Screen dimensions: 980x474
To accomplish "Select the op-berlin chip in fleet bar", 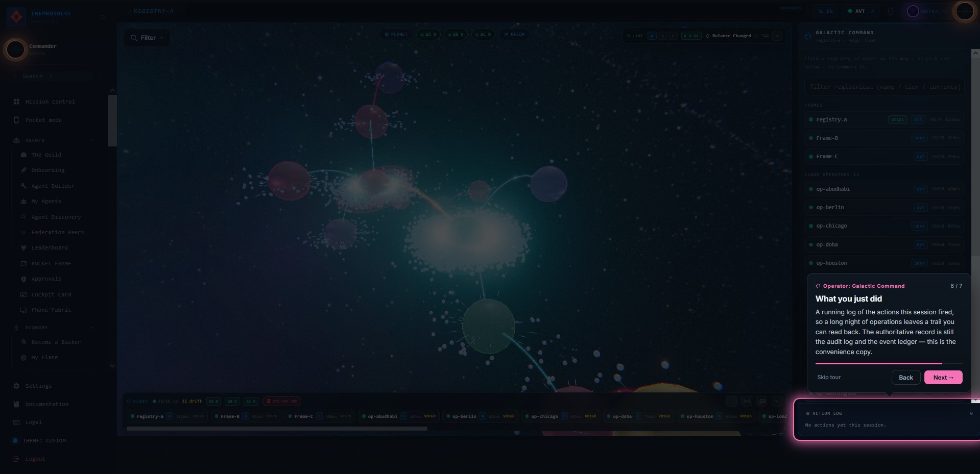I will point(481,416).
